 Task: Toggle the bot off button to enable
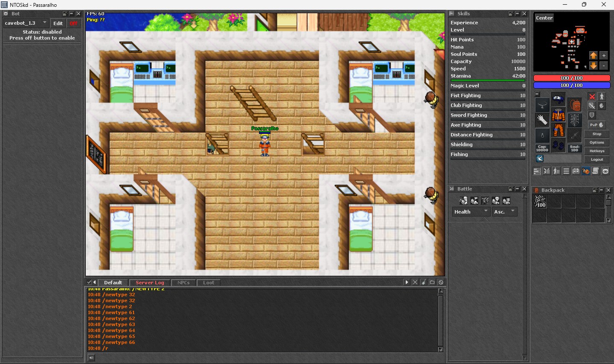click(x=73, y=23)
